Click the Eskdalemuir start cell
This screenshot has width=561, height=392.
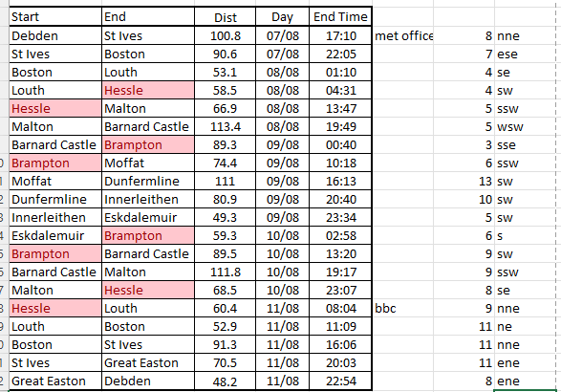pos(55,235)
